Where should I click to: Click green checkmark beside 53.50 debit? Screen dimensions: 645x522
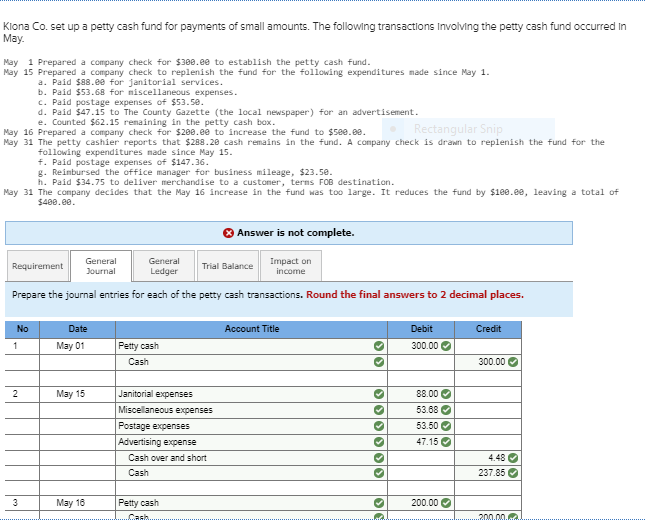point(446,426)
